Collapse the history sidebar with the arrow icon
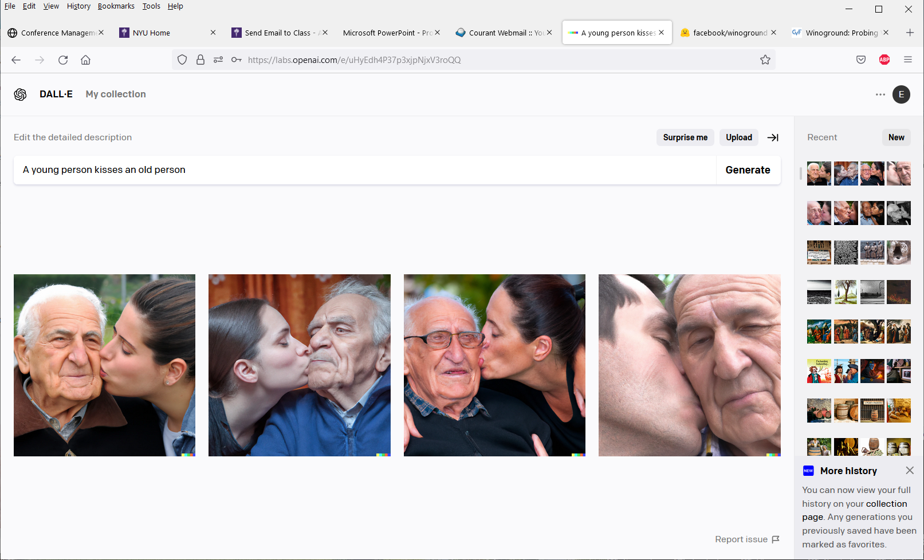 (773, 137)
